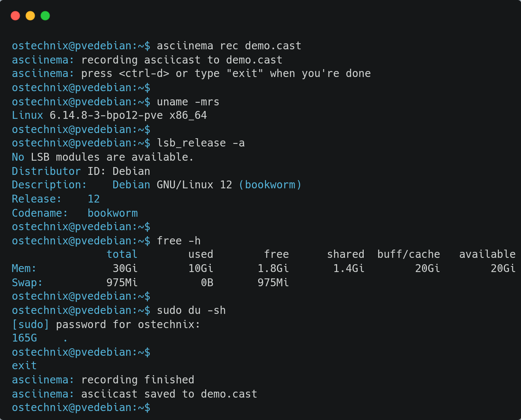This screenshot has height=420, width=521.
Task: Select the uname -mrs command text
Action: 188,102
